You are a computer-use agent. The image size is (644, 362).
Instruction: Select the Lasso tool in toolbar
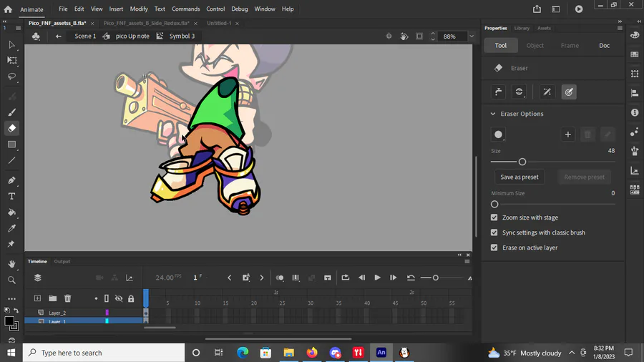(x=11, y=76)
